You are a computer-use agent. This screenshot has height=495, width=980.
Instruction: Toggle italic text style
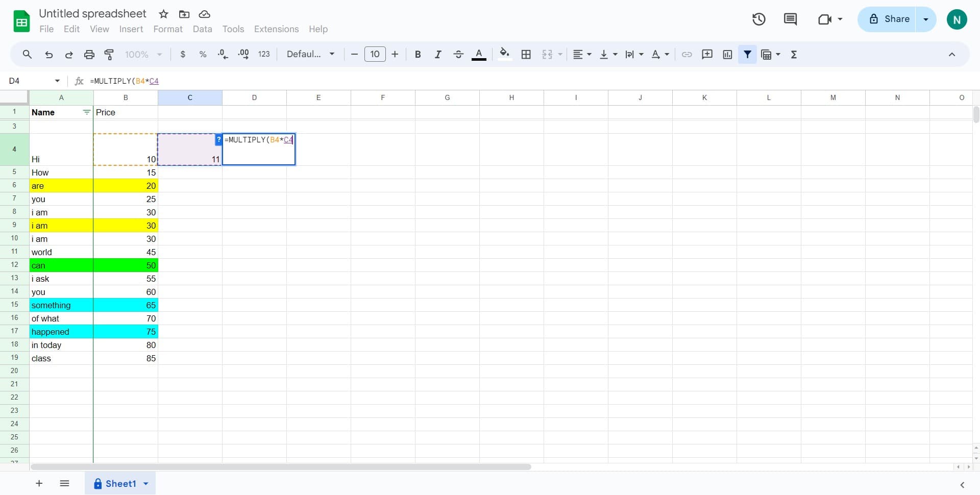437,55
